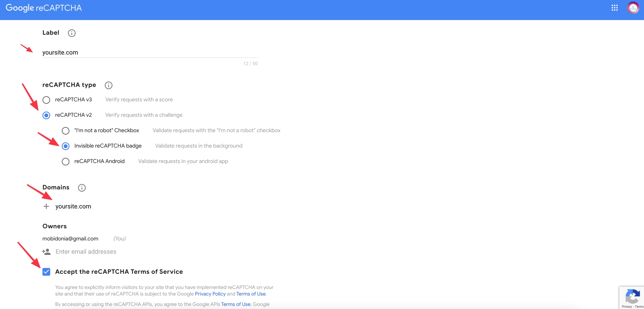
Task: Click the account profile avatar
Action: click(x=633, y=8)
